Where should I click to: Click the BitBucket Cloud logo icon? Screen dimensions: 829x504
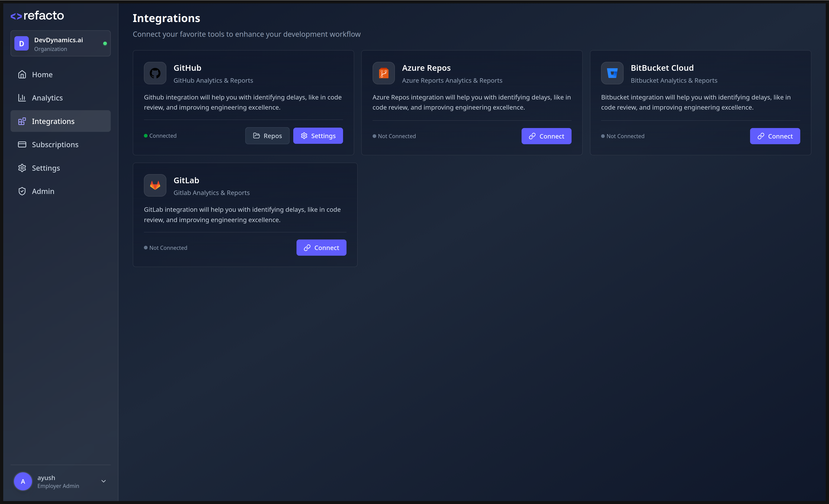click(612, 73)
